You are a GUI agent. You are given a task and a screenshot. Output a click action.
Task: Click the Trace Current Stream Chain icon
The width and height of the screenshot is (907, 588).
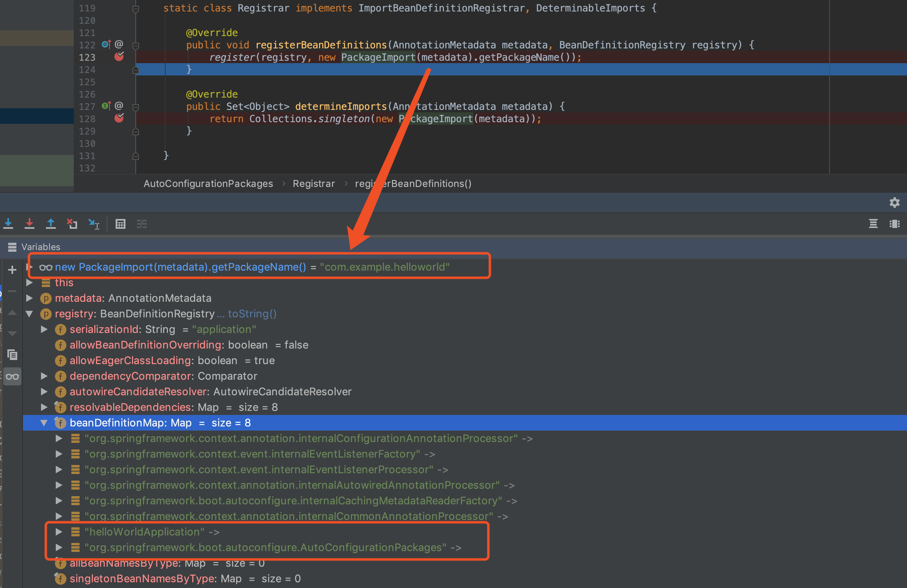coord(142,224)
